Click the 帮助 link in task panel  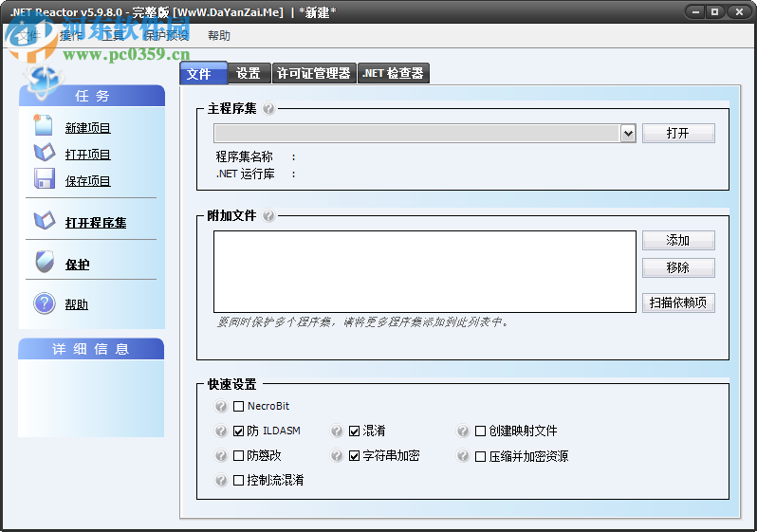77,304
